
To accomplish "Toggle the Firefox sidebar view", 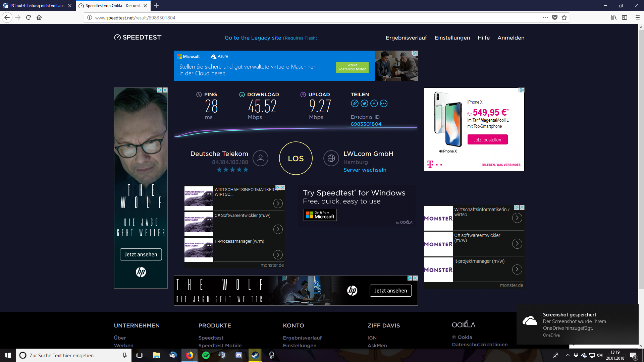I will pyautogui.click(x=625, y=17).
